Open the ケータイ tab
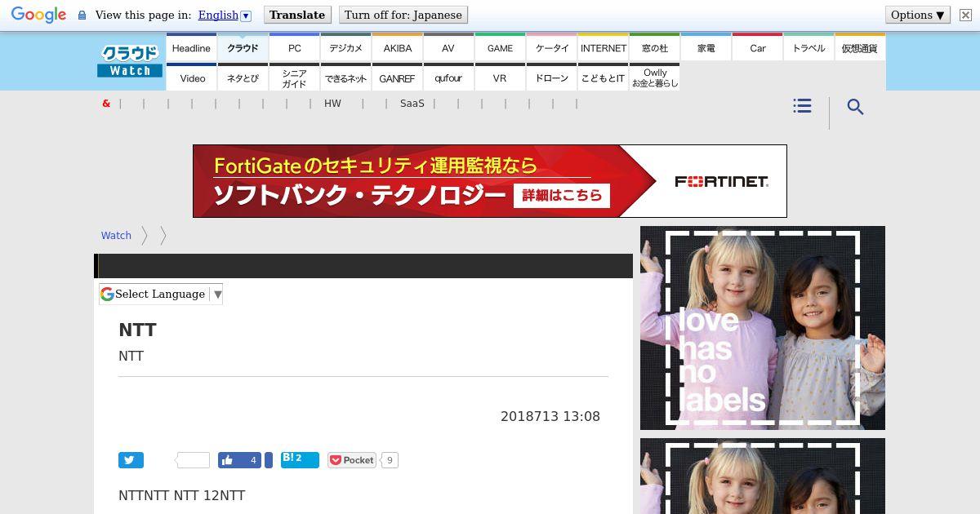Screen dimensions: 980x514 point(552,48)
